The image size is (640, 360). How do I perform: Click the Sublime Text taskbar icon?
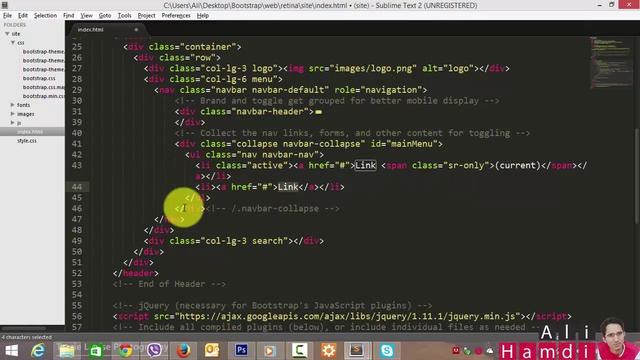(356, 351)
